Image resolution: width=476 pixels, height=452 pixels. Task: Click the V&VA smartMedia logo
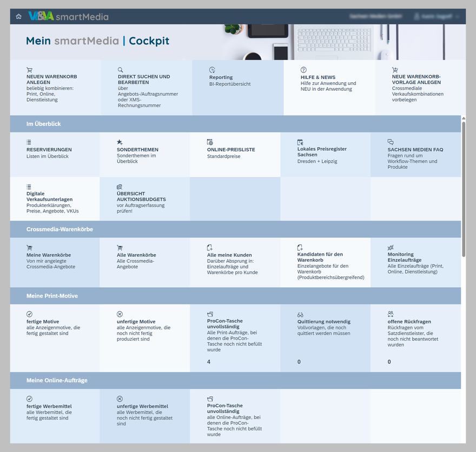pos(68,16)
